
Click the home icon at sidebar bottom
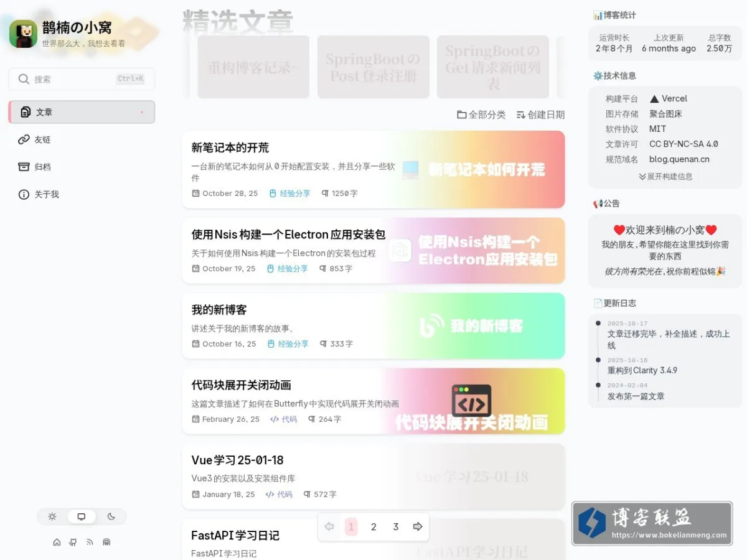(x=57, y=542)
